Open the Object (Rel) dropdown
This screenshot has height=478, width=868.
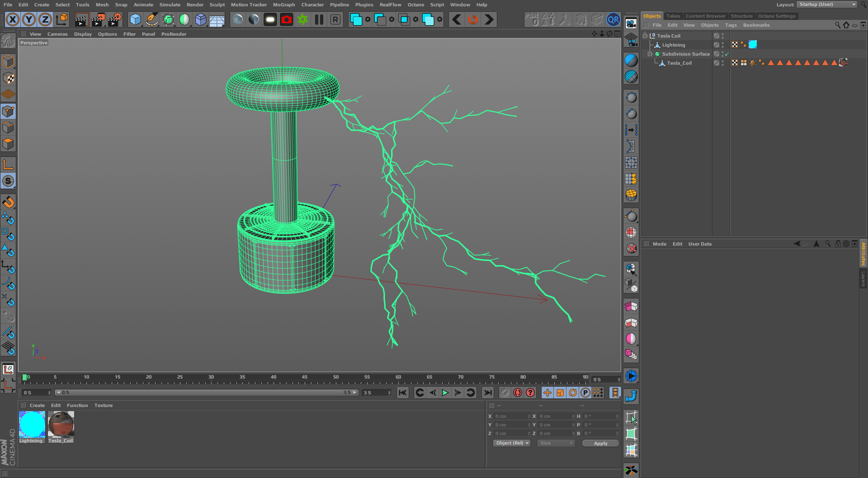[512, 443]
